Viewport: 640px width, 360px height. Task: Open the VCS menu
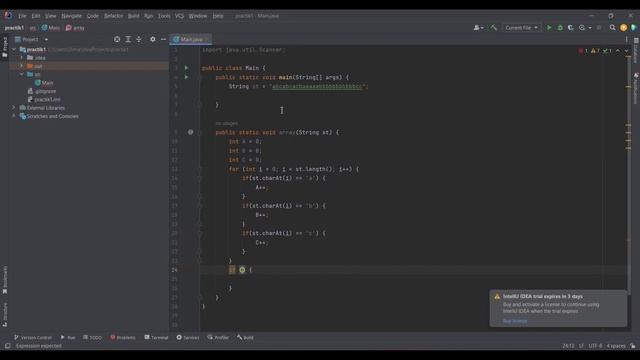pos(179,16)
